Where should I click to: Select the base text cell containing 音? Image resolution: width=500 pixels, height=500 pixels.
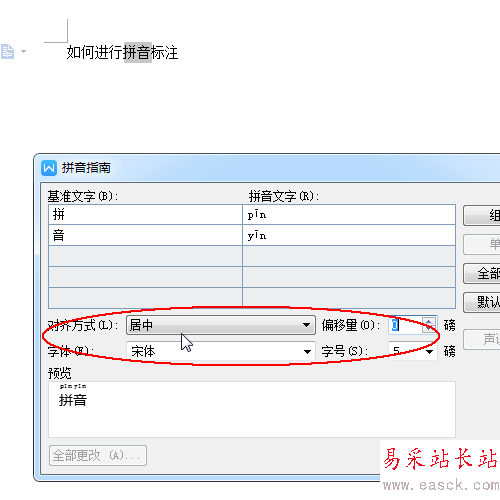[x=145, y=235]
